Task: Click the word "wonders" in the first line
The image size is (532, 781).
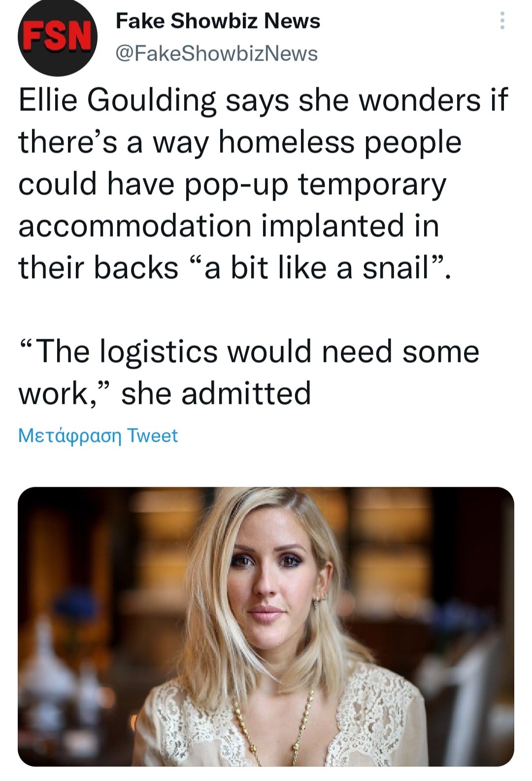Action: (x=419, y=101)
